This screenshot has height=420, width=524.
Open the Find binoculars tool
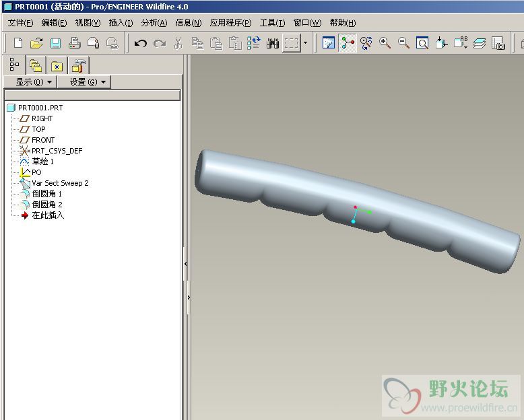pyautogui.click(x=273, y=42)
